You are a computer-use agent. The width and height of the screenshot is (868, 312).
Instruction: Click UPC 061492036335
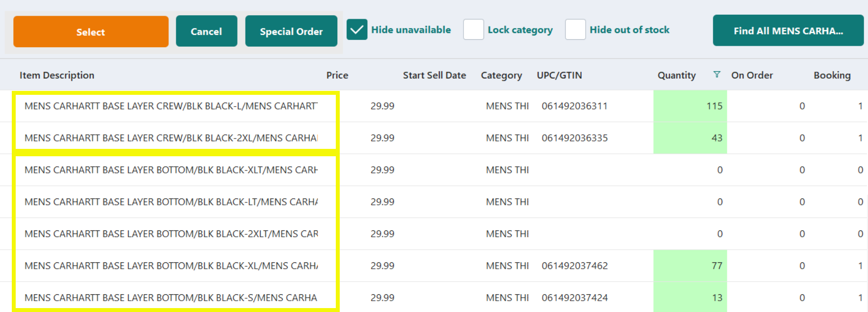[575, 138]
